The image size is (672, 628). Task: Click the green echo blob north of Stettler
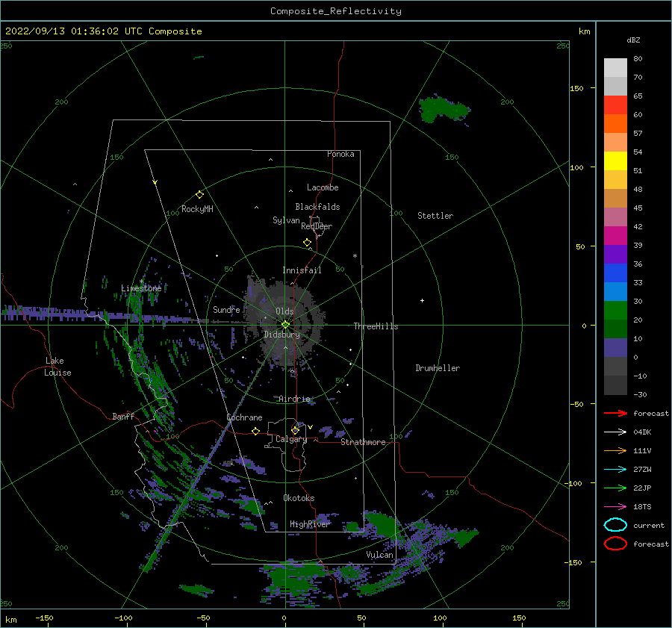pos(443,109)
